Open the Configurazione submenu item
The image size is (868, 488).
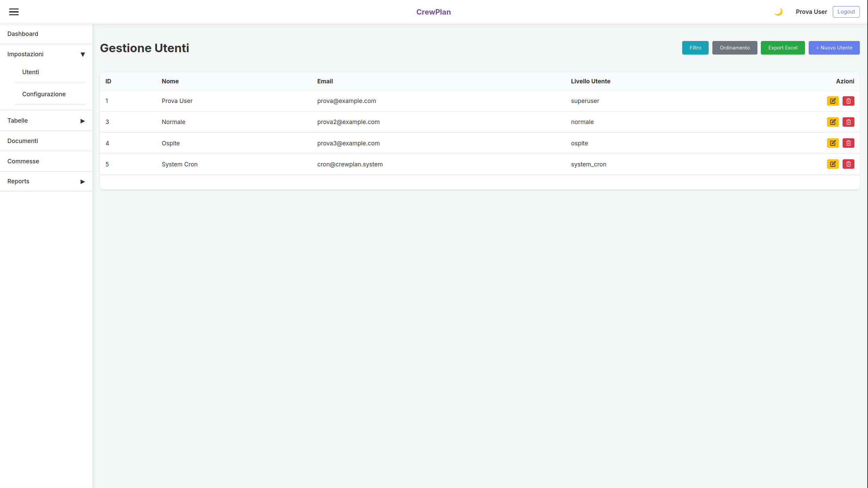pyautogui.click(x=44, y=94)
